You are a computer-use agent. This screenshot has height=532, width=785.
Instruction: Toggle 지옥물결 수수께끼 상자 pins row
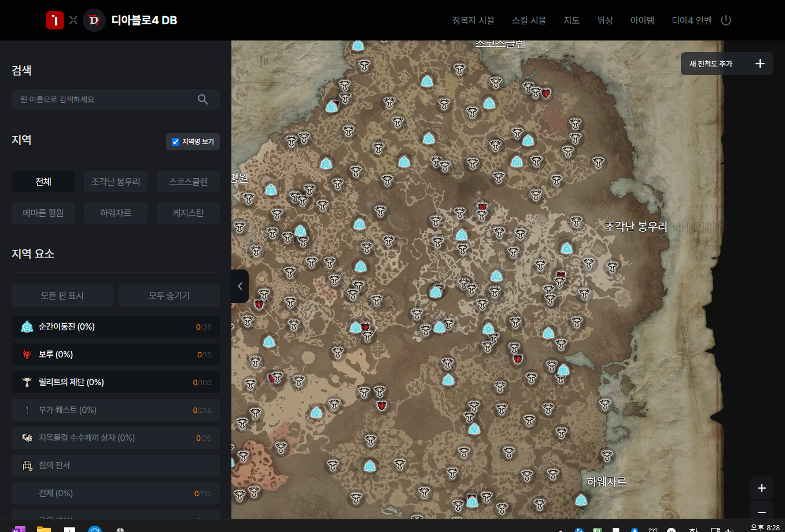pyautogui.click(x=116, y=438)
